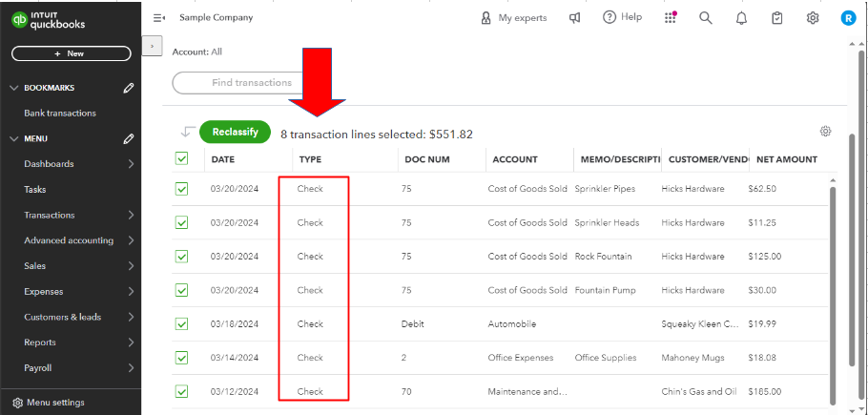Edit bookmarks with the pencil icon
868x415 pixels.
(x=129, y=88)
